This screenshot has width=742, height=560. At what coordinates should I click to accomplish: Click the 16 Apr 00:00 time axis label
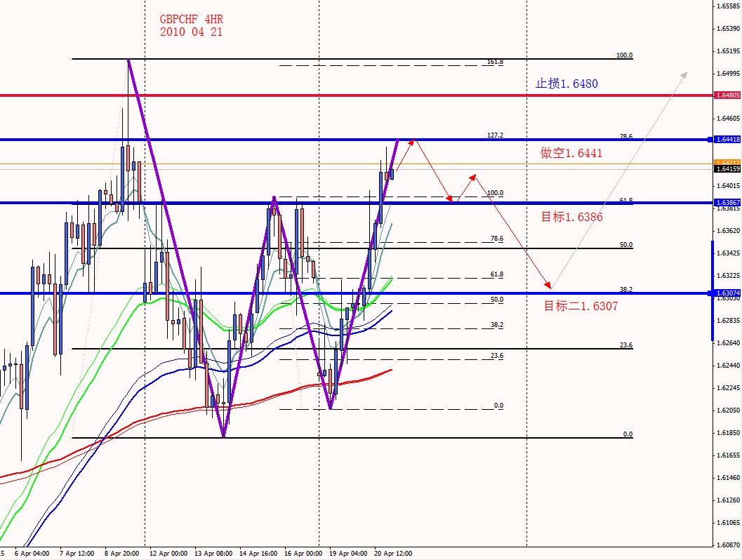[303, 554]
